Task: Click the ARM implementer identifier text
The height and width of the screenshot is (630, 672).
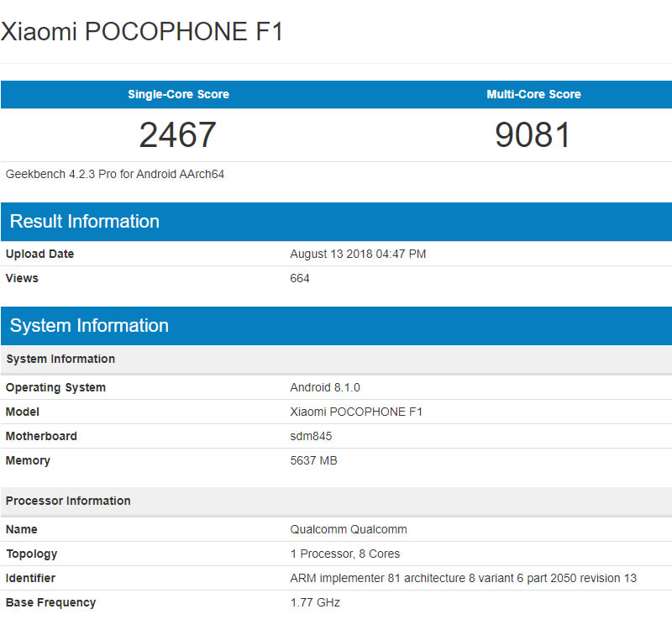Action: pos(464,578)
